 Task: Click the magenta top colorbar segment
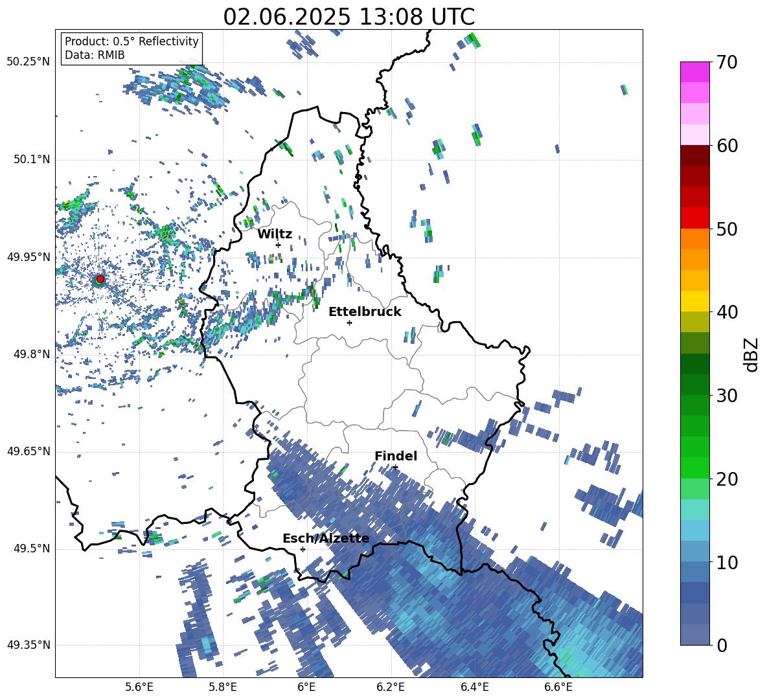click(694, 72)
